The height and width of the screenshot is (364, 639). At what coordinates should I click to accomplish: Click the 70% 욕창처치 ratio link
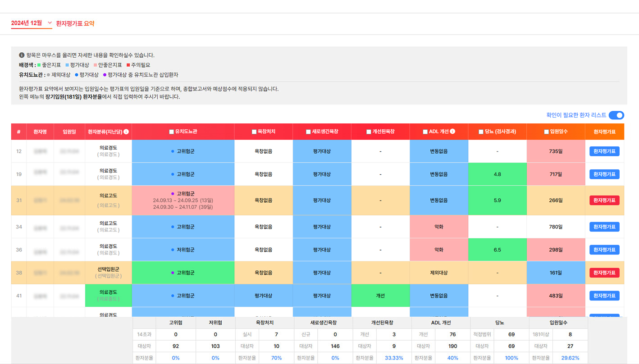(x=276, y=358)
